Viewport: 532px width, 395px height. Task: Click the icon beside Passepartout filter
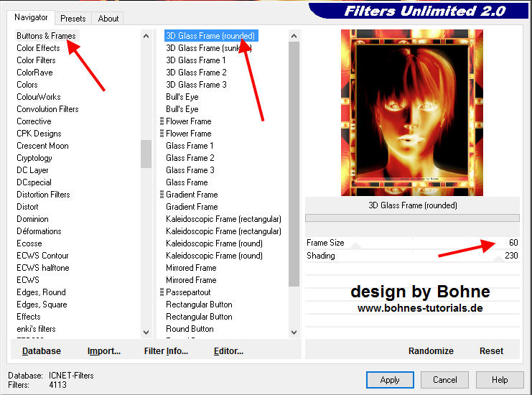[x=162, y=292]
